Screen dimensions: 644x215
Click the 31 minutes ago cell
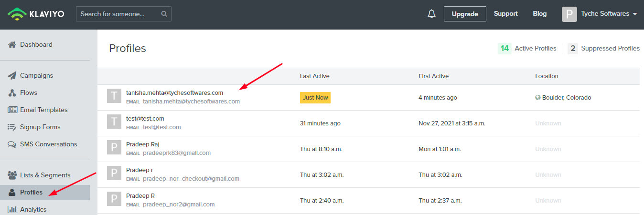(320, 123)
